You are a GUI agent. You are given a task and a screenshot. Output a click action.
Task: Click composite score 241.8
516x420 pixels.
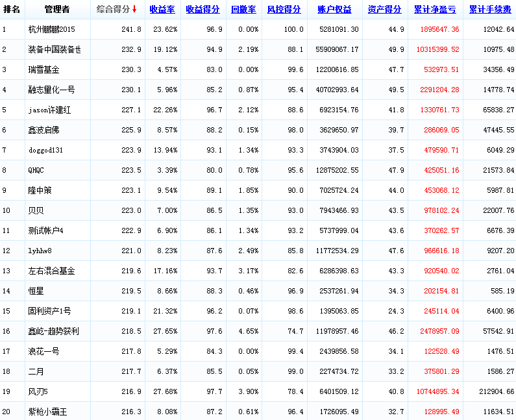click(131, 29)
